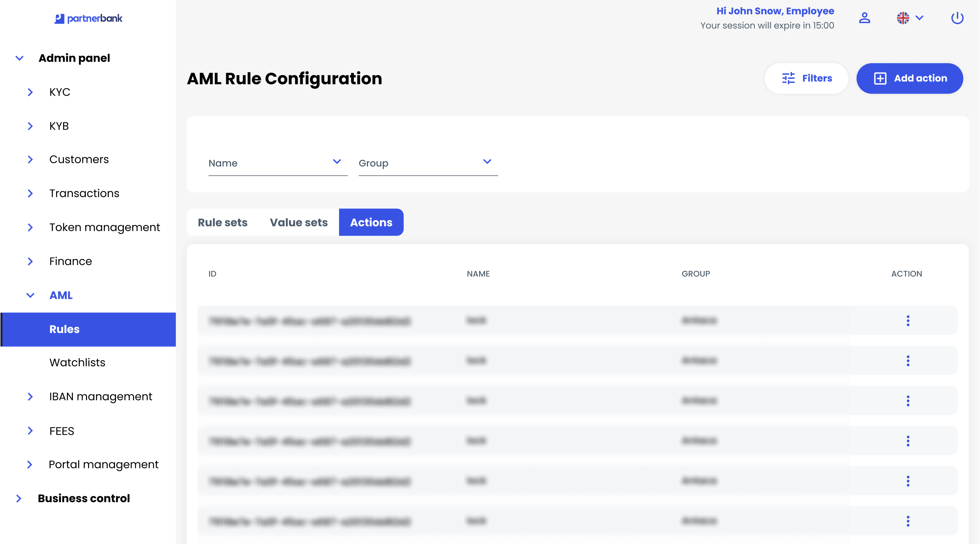Expand language selector chevron
The image size is (980, 544).
(x=920, y=18)
